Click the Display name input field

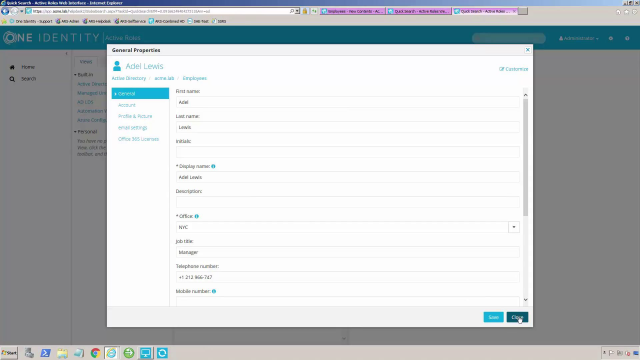coord(347,177)
